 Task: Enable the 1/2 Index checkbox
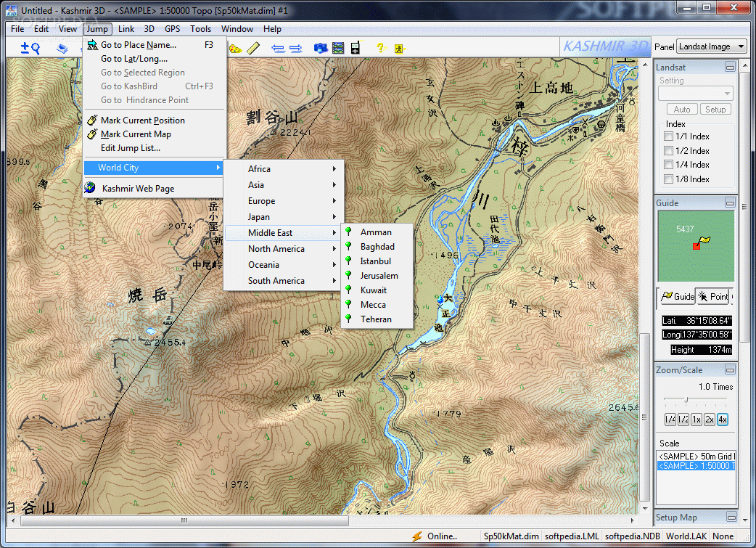coord(669,150)
